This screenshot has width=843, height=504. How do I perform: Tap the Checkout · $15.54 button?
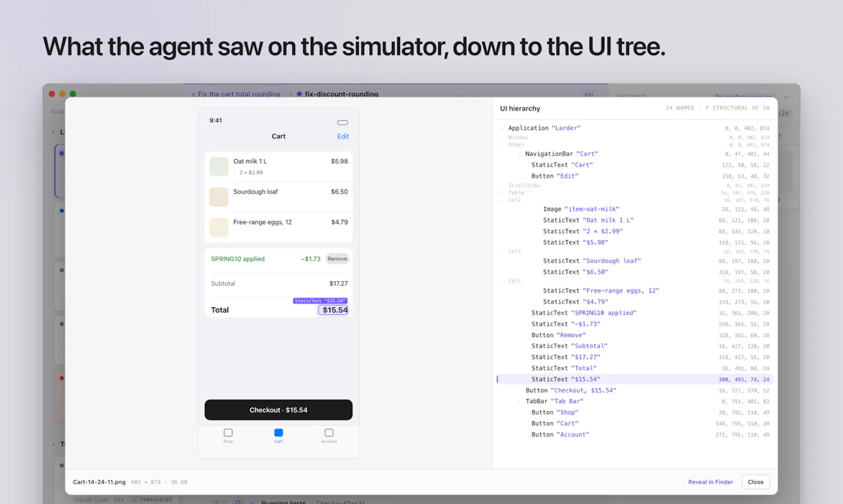pyautogui.click(x=278, y=410)
